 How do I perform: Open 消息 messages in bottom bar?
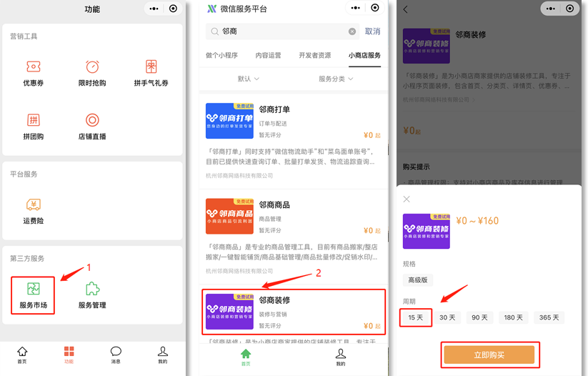pyautogui.click(x=116, y=355)
